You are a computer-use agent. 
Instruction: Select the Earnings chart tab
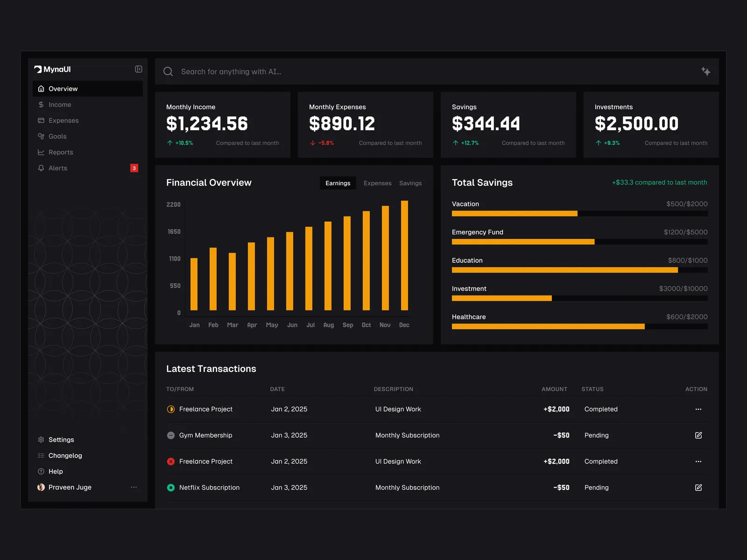point(338,183)
